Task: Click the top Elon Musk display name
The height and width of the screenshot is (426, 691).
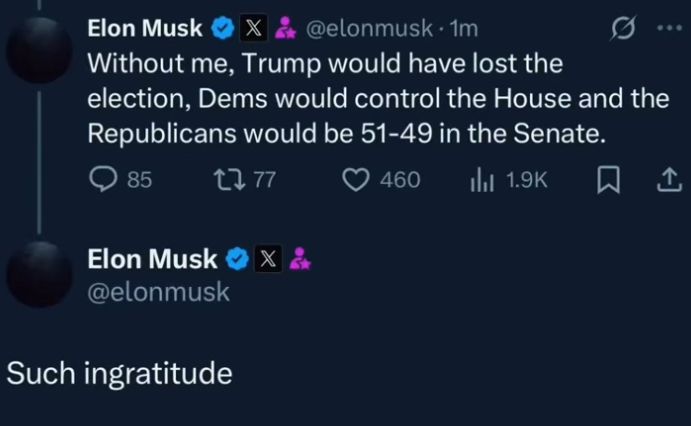Action: click(146, 30)
